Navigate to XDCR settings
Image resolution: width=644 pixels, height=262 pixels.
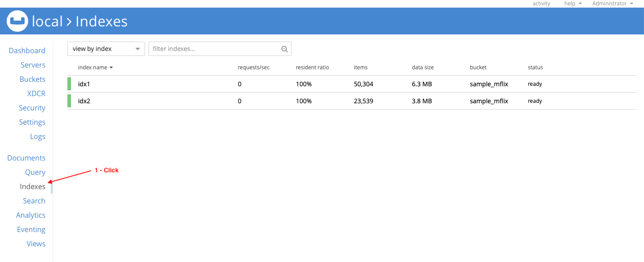pyautogui.click(x=36, y=93)
